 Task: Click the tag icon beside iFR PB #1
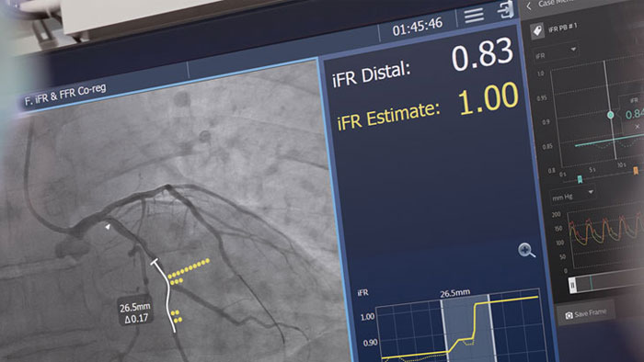point(536,30)
